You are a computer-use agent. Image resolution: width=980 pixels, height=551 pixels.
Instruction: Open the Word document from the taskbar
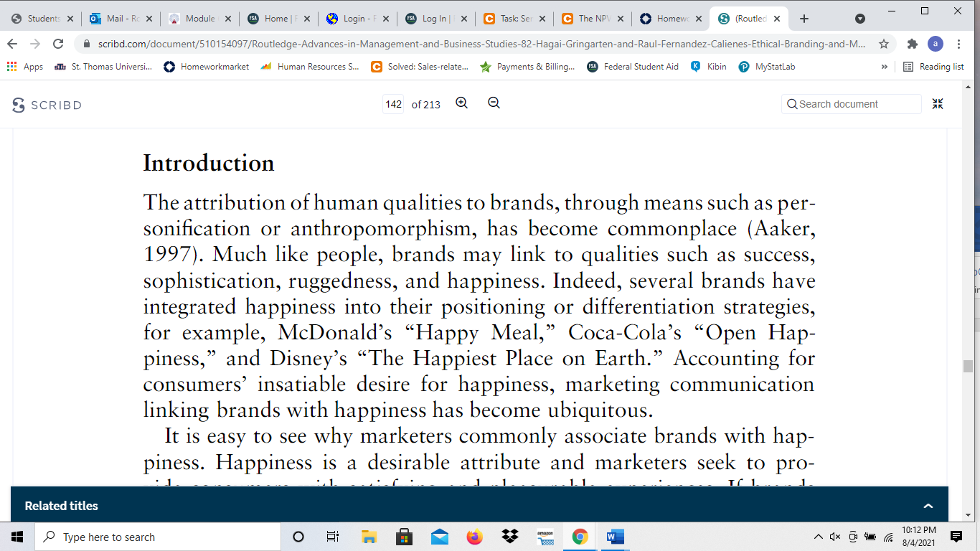point(615,537)
